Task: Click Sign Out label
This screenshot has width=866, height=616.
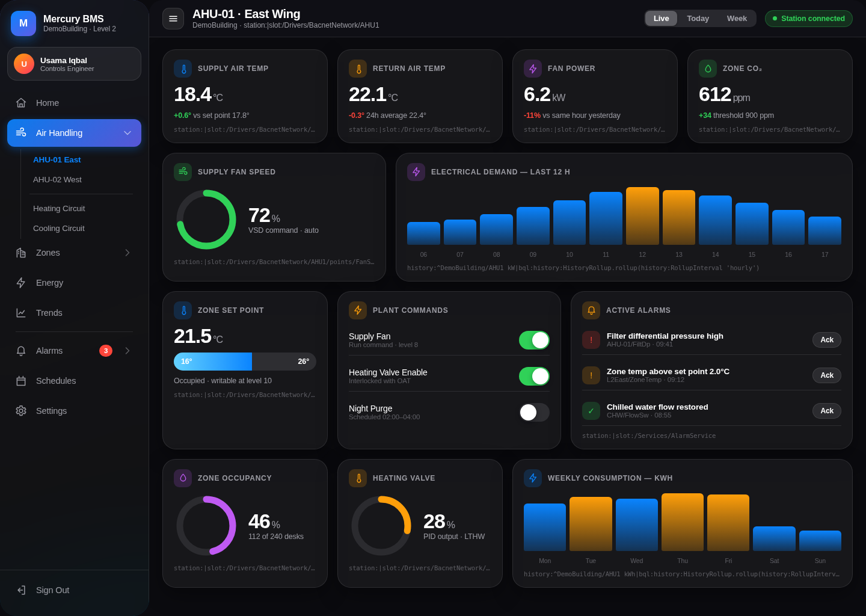Action: tap(52, 590)
